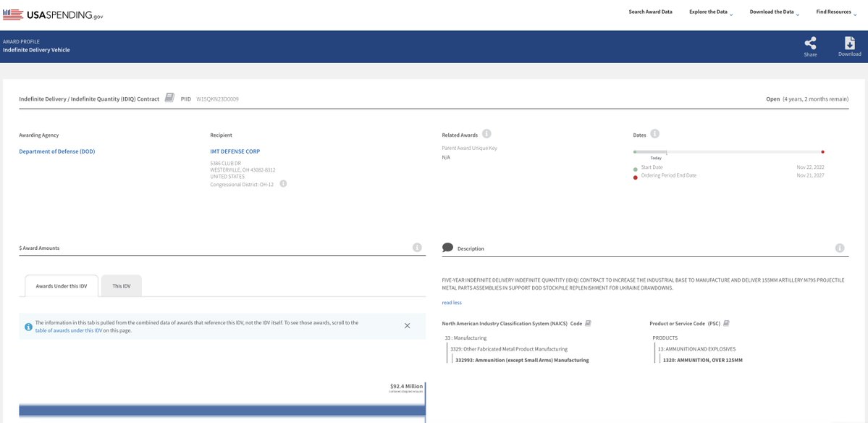The height and width of the screenshot is (423, 868).
Task: Expand Find Resources menu
Action: (x=836, y=12)
